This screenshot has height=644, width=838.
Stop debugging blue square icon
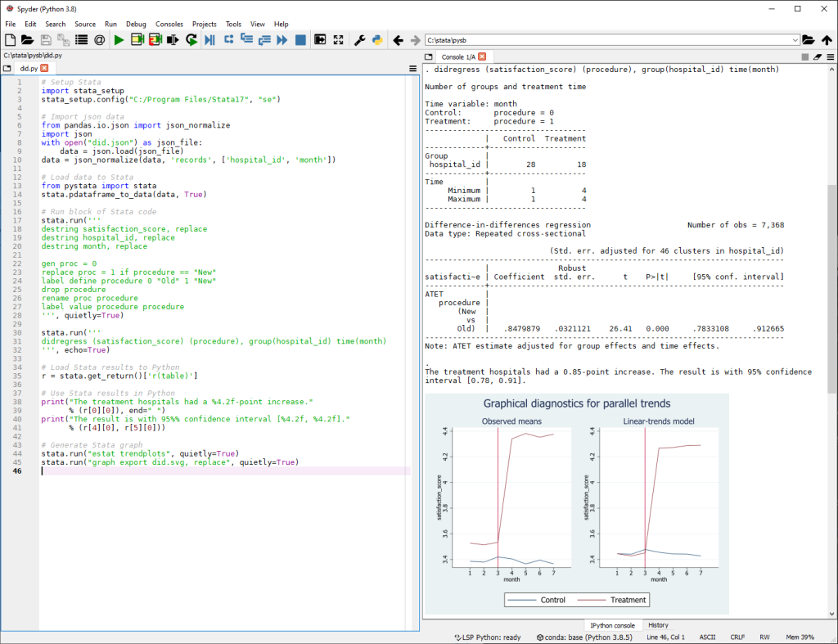(x=301, y=40)
